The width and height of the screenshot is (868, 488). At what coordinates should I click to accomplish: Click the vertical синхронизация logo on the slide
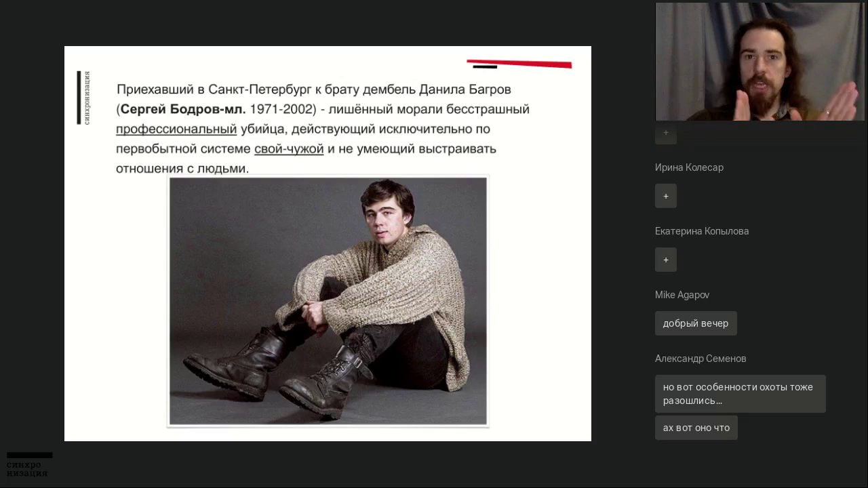click(83, 98)
